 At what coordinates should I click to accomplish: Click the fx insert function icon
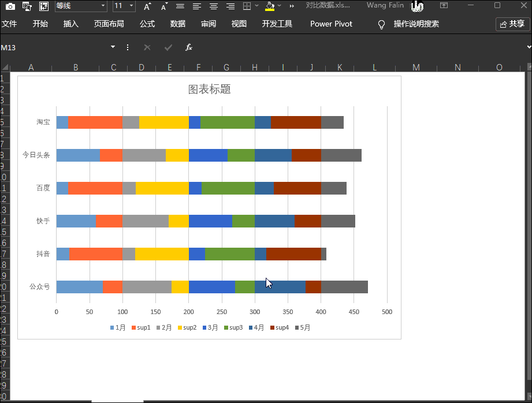click(189, 47)
